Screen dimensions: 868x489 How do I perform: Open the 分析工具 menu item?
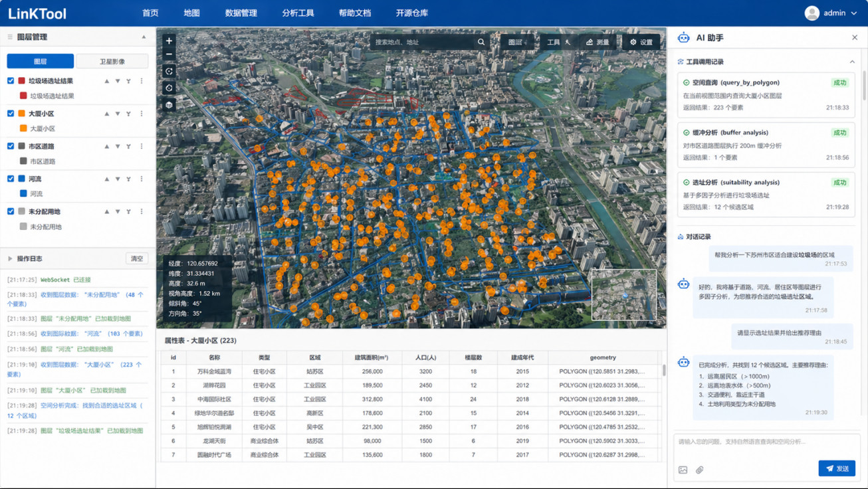[298, 13]
